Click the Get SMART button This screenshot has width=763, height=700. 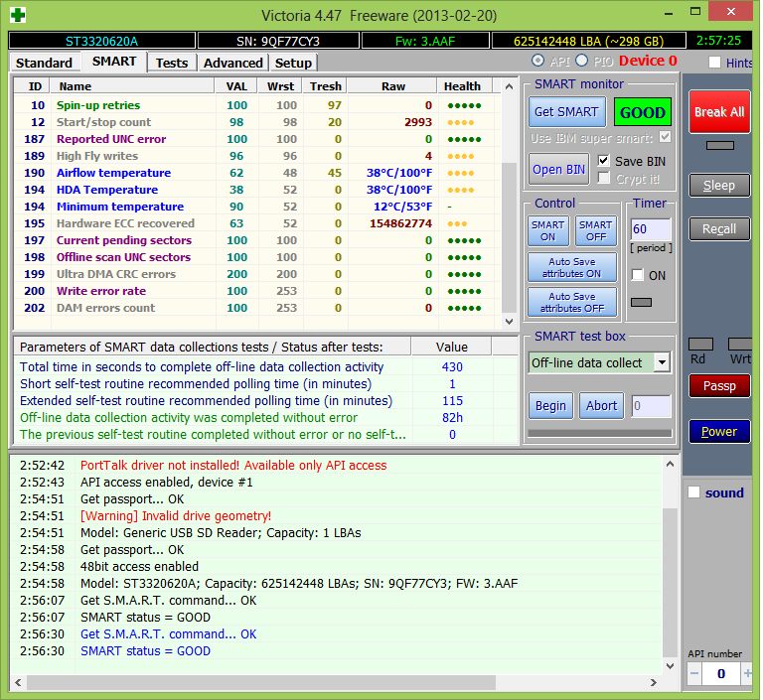click(566, 112)
